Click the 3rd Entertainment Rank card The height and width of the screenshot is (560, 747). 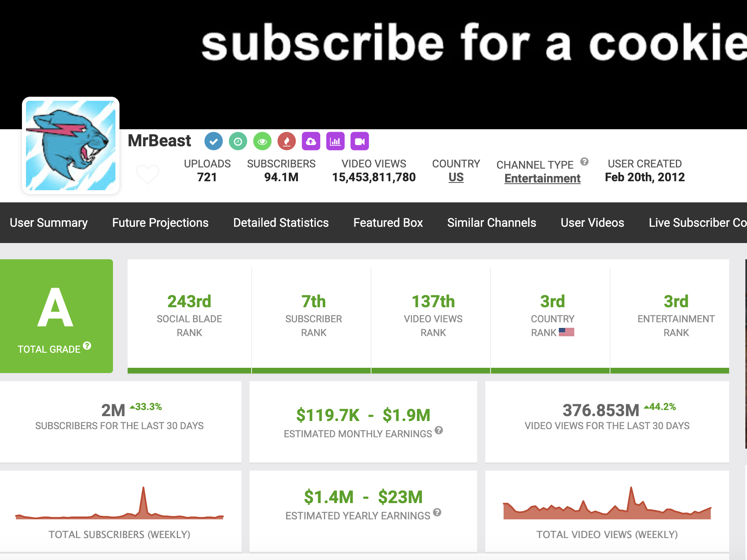[x=670, y=316]
